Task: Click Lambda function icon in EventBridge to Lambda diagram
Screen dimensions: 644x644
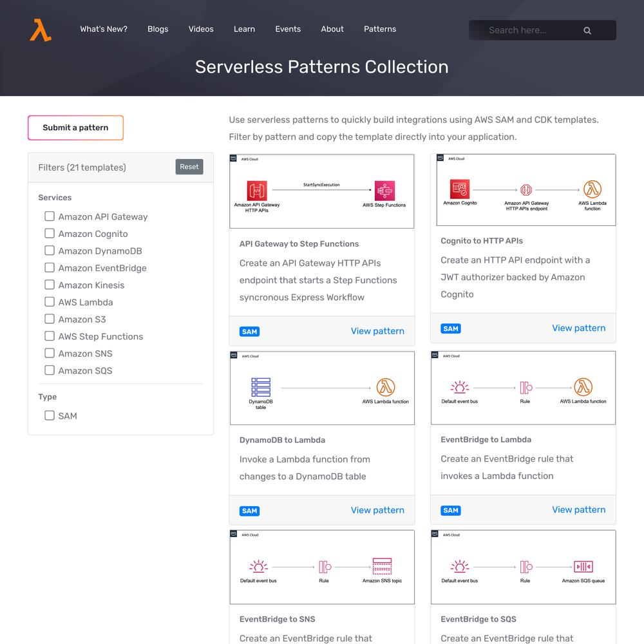Action: click(x=583, y=387)
